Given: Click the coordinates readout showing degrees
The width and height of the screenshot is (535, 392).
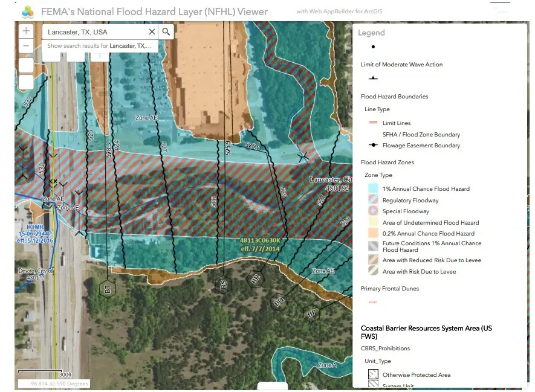Looking at the screenshot, I should [54, 384].
